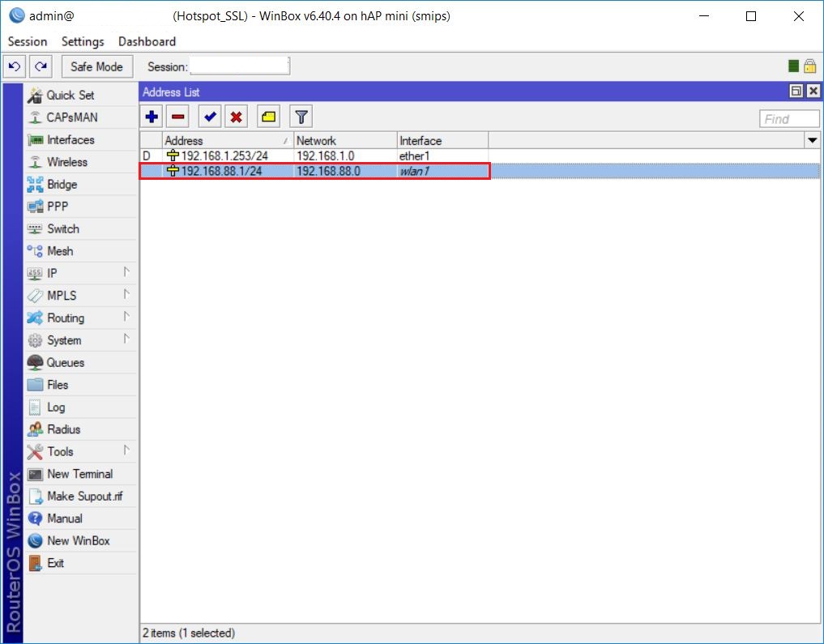This screenshot has height=644, width=824.
Task: Expand the Tools submenu
Action: [82, 452]
